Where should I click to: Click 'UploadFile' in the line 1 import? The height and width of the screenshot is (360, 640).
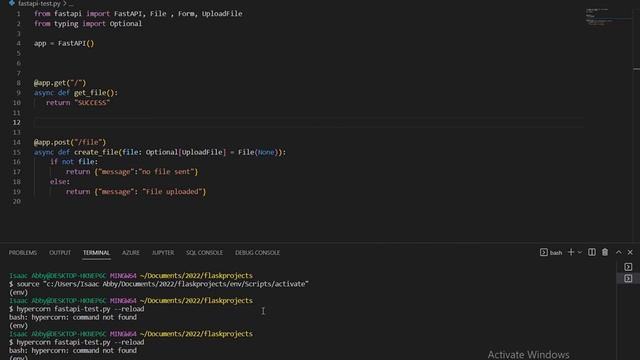coord(222,13)
